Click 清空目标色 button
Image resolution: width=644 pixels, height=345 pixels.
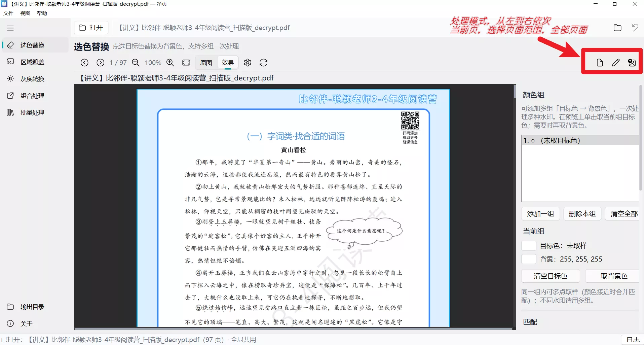tap(551, 276)
